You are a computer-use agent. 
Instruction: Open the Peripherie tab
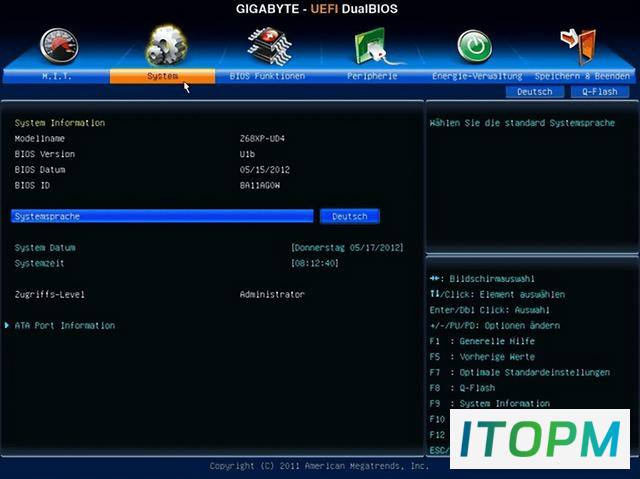coord(372,76)
